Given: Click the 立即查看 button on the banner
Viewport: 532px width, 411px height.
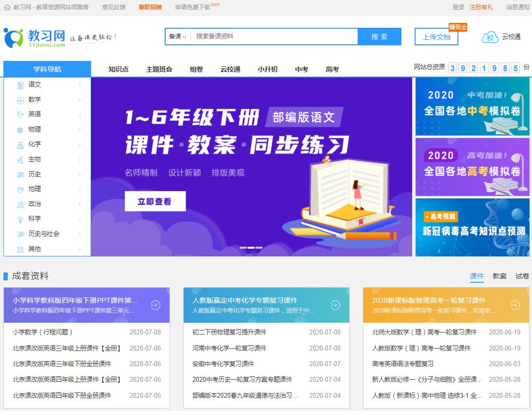Looking at the screenshot, I should point(155,201).
